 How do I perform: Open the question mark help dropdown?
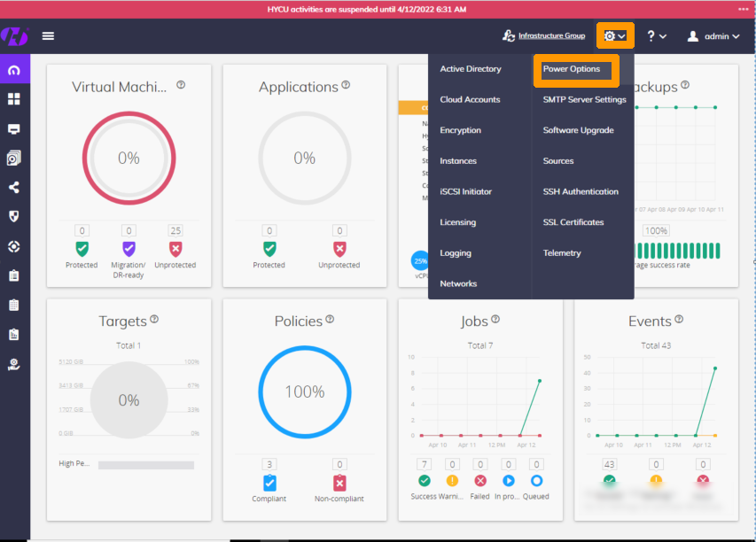pyautogui.click(x=656, y=36)
